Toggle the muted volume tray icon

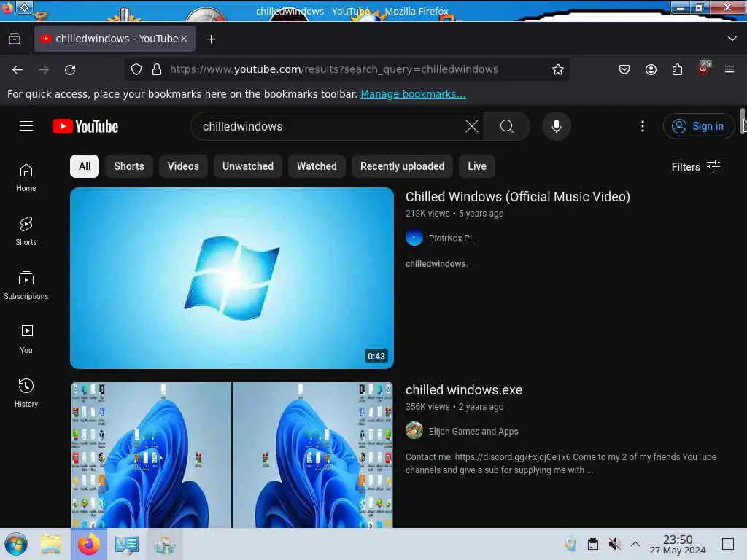614,544
